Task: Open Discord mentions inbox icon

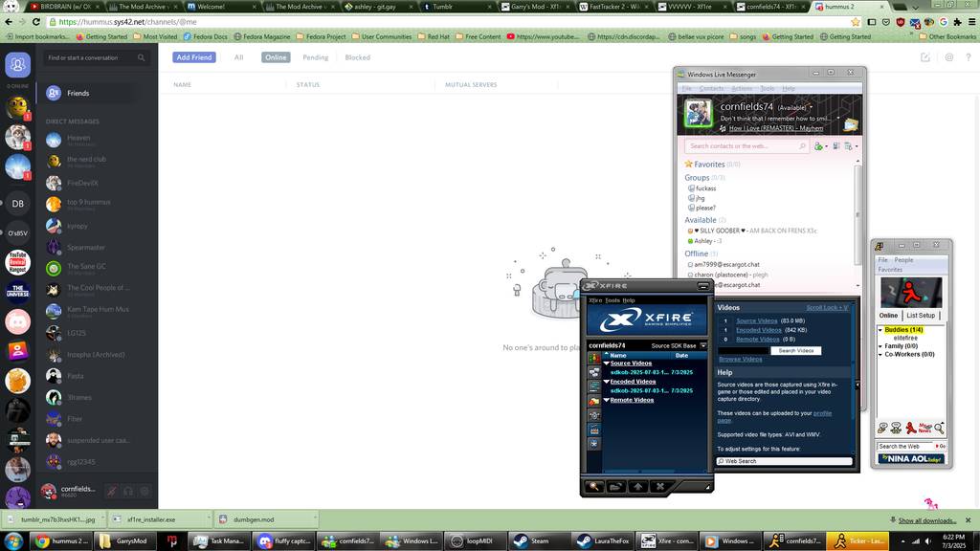Action: 948,57
